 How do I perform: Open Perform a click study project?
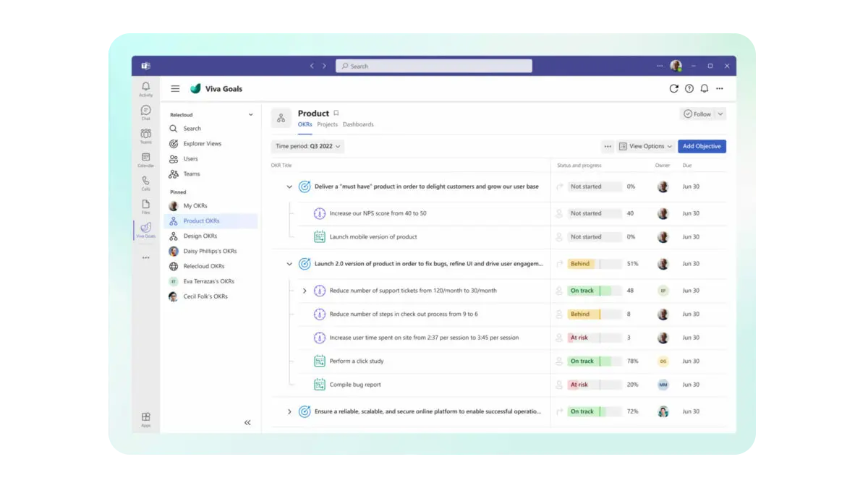(356, 361)
